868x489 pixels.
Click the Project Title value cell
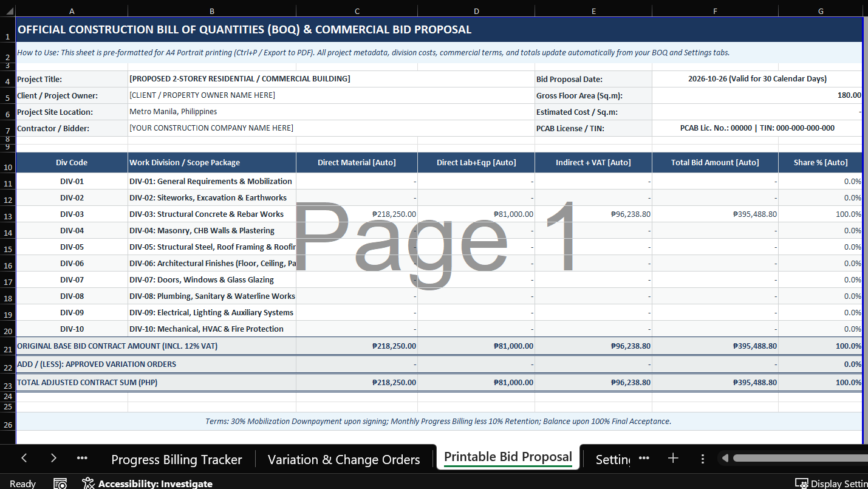pyautogui.click(x=331, y=79)
